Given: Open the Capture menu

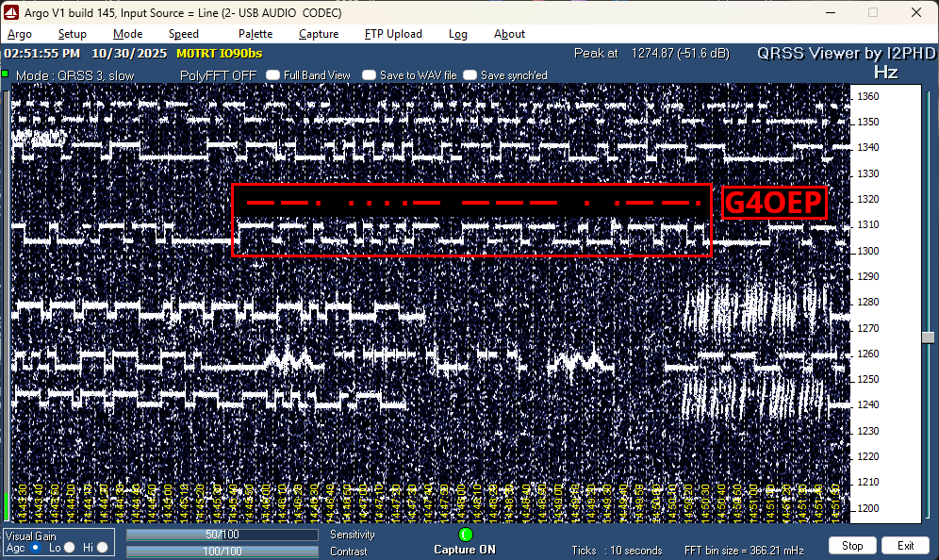Looking at the screenshot, I should click(319, 34).
